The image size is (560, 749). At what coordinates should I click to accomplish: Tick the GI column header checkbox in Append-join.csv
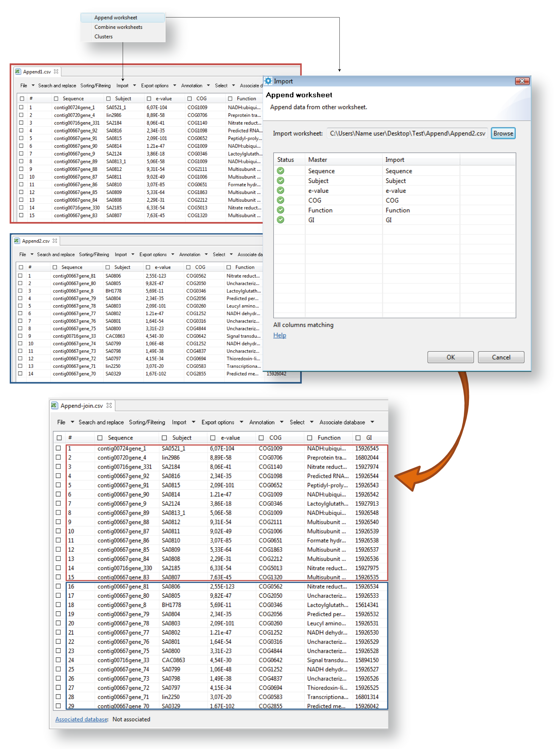click(358, 438)
